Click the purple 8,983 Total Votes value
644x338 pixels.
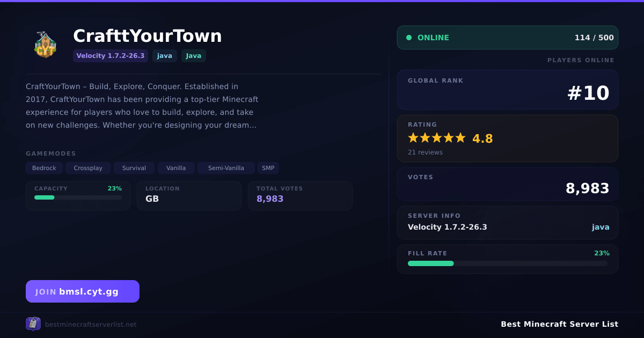tap(270, 199)
